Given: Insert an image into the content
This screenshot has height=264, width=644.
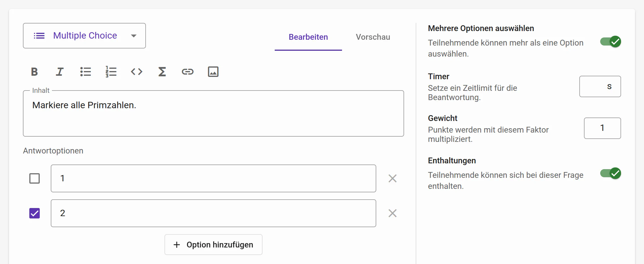Looking at the screenshot, I should (213, 72).
